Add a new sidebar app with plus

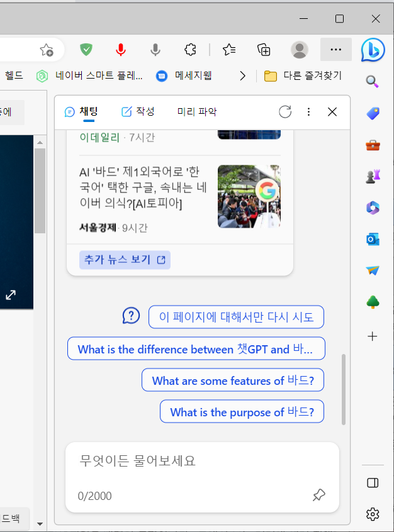point(372,336)
